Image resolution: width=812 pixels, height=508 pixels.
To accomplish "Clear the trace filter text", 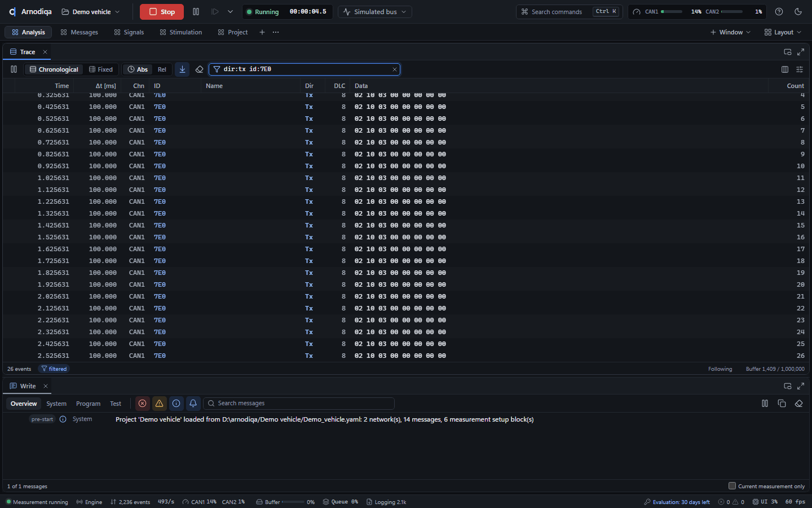I will 395,69.
